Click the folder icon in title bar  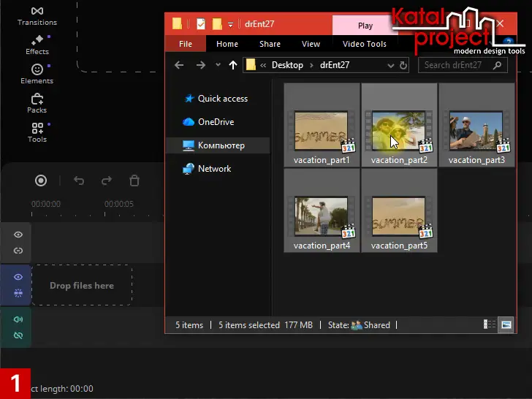click(177, 23)
